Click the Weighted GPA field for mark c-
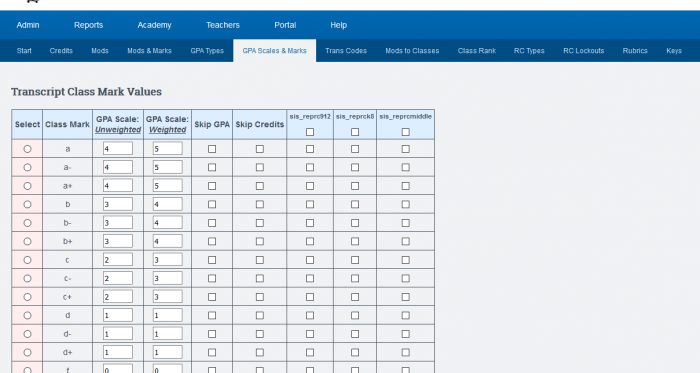This screenshot has width=700, height=373. click(167, 278)
